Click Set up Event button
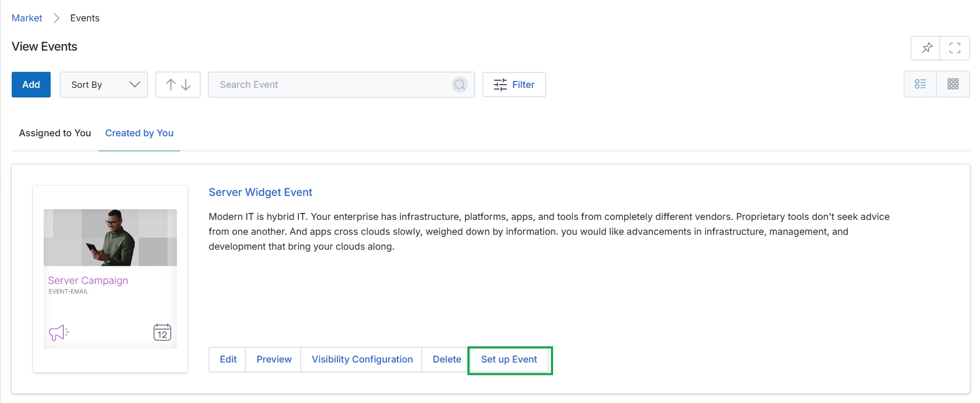980x403 pixels. click(509, 360)
